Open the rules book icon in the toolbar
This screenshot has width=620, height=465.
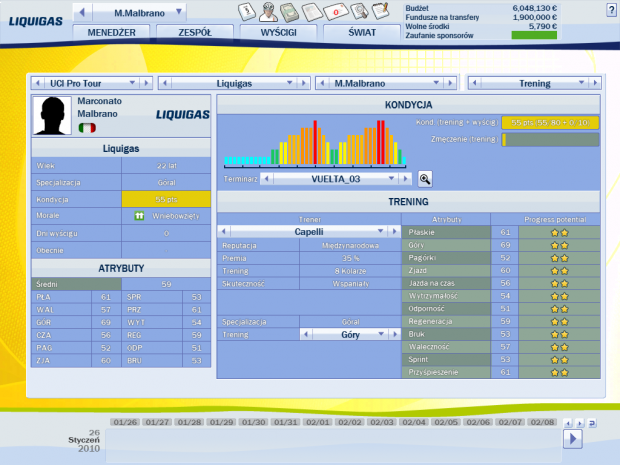pos(247,11)
